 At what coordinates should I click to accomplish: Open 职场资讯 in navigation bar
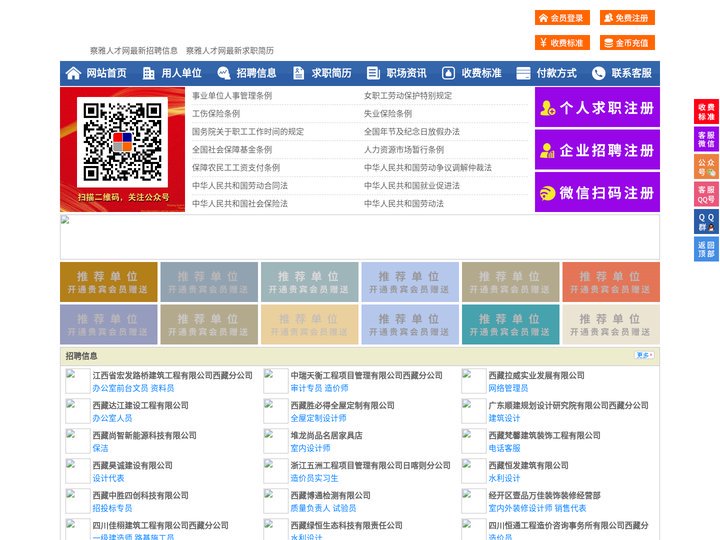[x=406, y=73]
